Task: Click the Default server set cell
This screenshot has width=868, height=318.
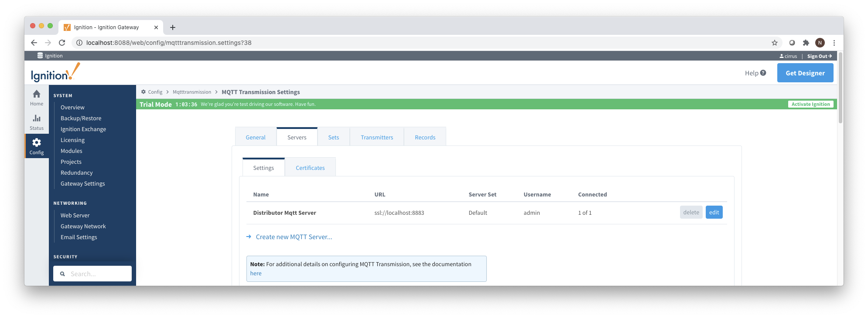Action: (478, 213)
